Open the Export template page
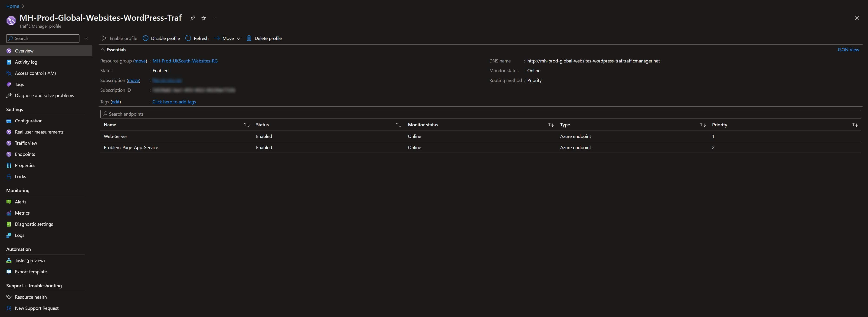Viewport: 868px width, 317px height. pyautogui.click(x=31, y=271)
